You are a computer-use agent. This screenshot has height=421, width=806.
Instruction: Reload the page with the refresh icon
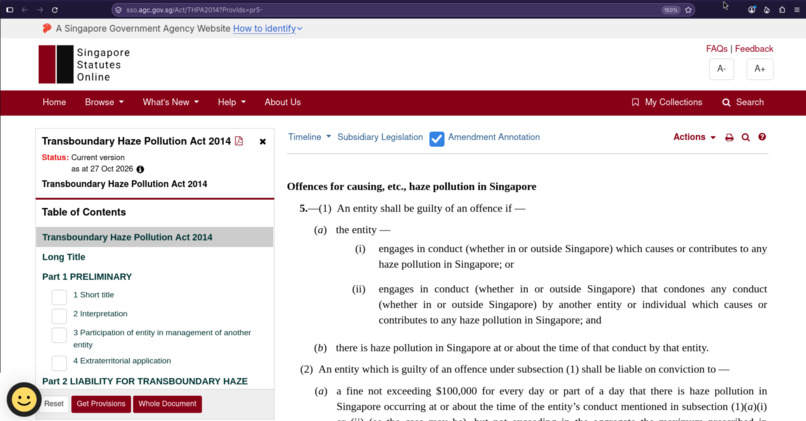click(54, 10)
